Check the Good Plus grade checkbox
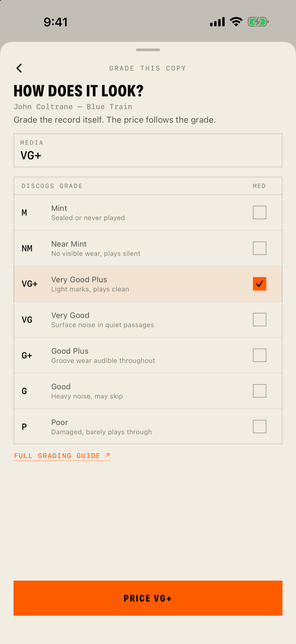The height and width of the screenshot is (644, 296). coord(259,355)
